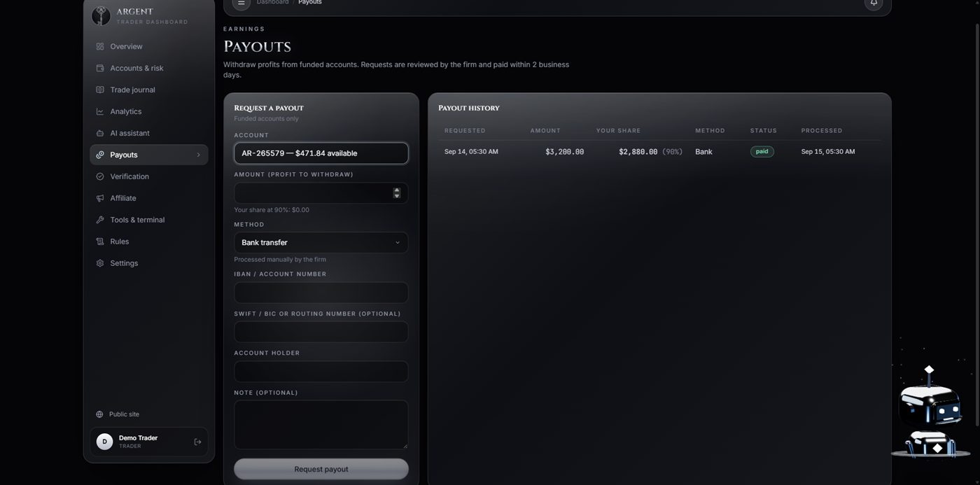
Task: Click the Processed column header
Action: tap(822, 131)
